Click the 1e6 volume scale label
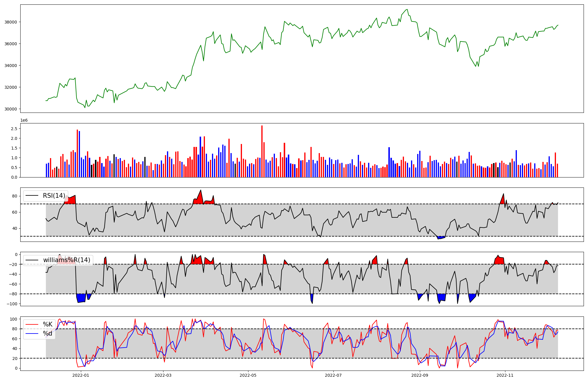Viewport: 588px width, 382px height. click(x=24, y=120)
